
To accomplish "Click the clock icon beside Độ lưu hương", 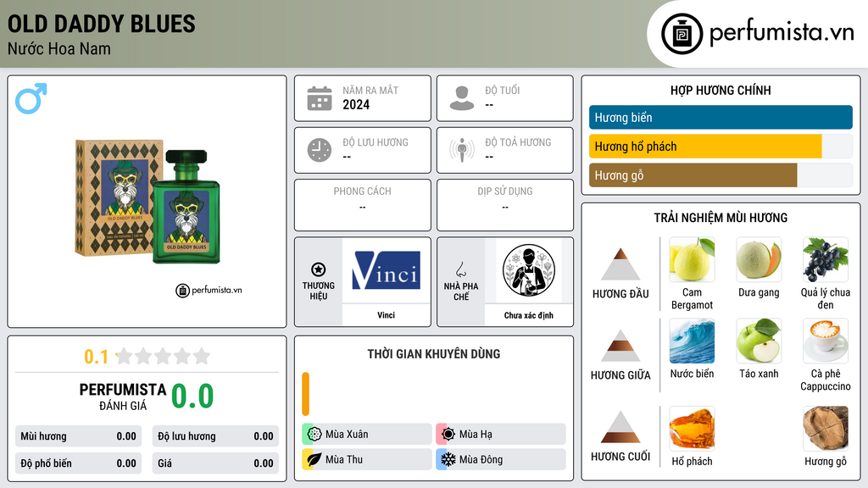I will click(x=320, y=150).
